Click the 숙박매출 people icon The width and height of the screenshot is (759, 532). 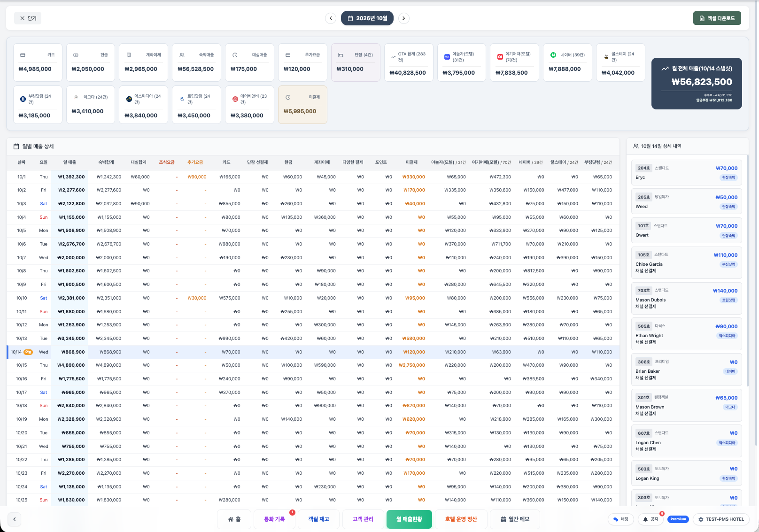(182, 55)
